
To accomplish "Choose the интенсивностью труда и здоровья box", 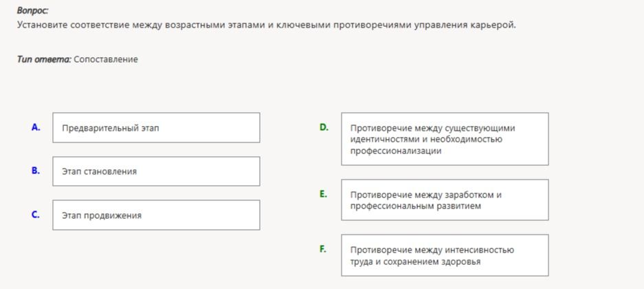I will point(445,255).
